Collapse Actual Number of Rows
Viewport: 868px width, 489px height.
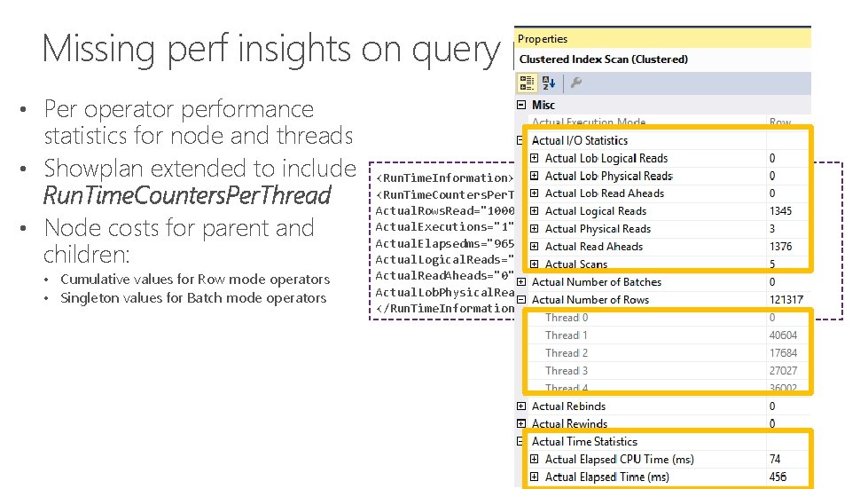pyautogui.click(x=520, y=300)
